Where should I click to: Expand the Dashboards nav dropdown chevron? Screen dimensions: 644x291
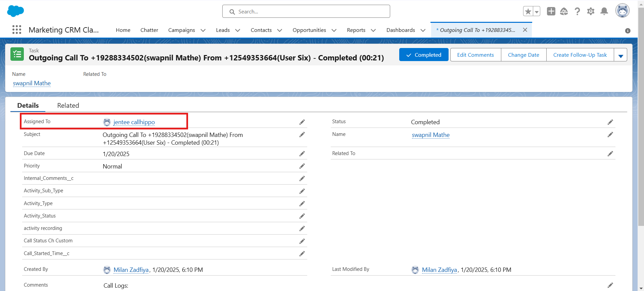423,30
